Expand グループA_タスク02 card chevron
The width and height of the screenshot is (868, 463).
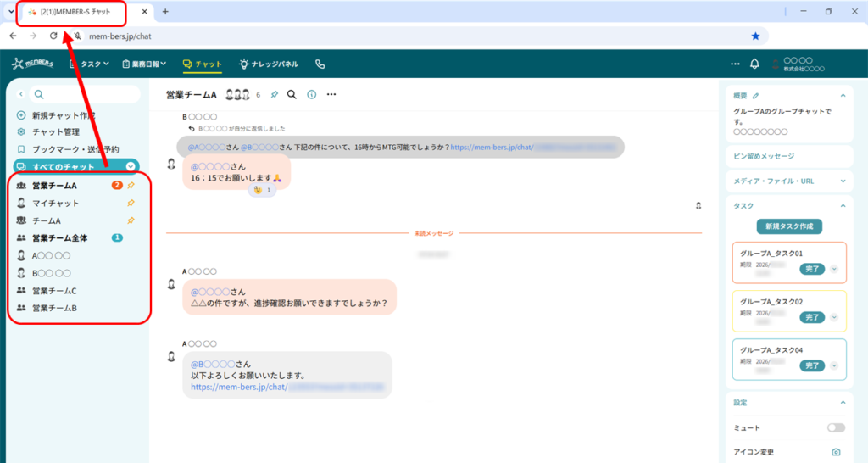click(834, 317)
